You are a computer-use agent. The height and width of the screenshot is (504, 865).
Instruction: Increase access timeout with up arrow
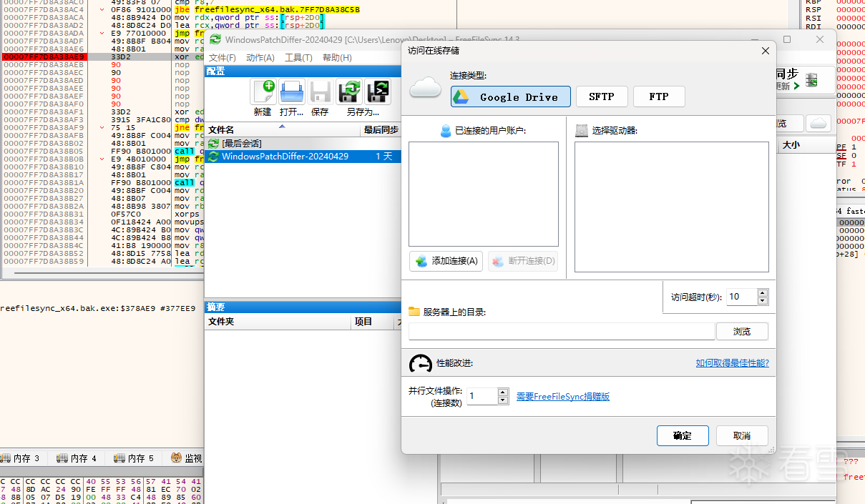tap(763, 293)
